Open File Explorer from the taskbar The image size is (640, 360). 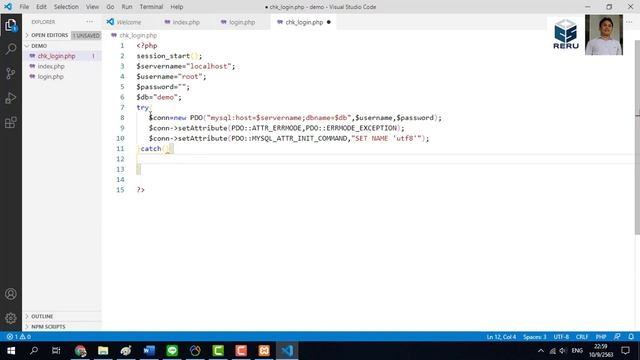point(103,351)
